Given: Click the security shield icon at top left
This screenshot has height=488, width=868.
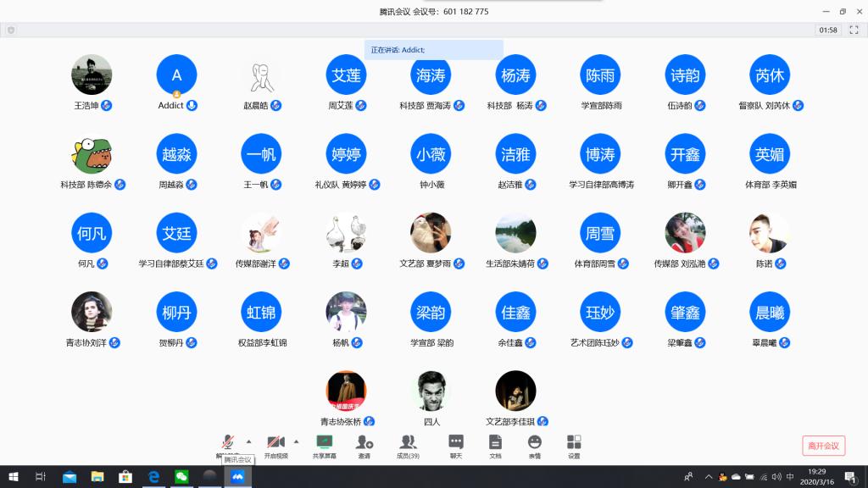Looking at the screenshot, I should coord(11,30).
